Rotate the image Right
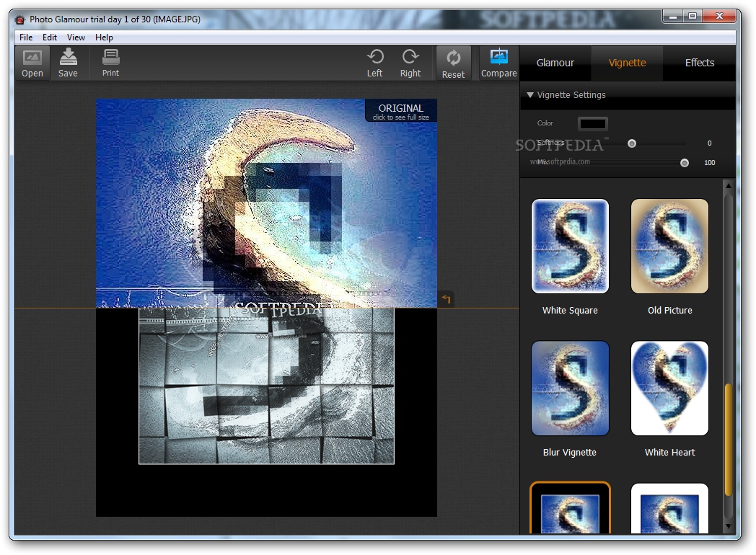The image size is (756, 555). 410,63
